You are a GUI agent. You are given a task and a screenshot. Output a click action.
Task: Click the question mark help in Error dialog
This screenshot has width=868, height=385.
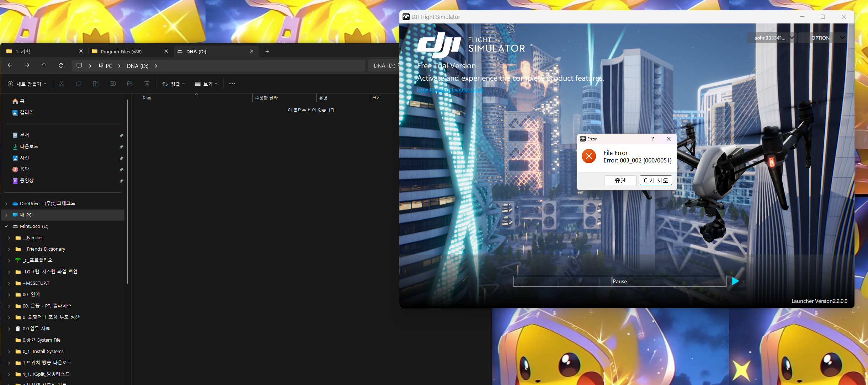653,139
